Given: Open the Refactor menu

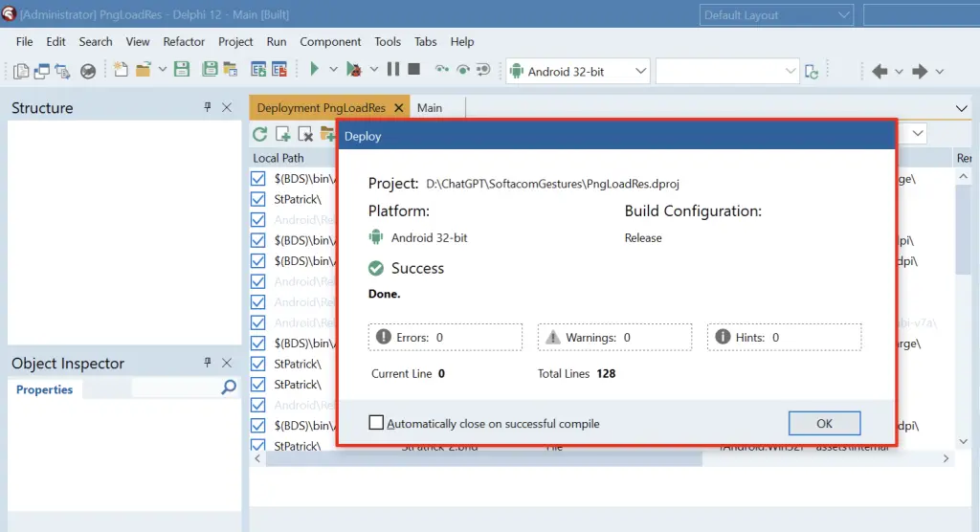Looking at the screenshot, I should [x=184, y=42].
